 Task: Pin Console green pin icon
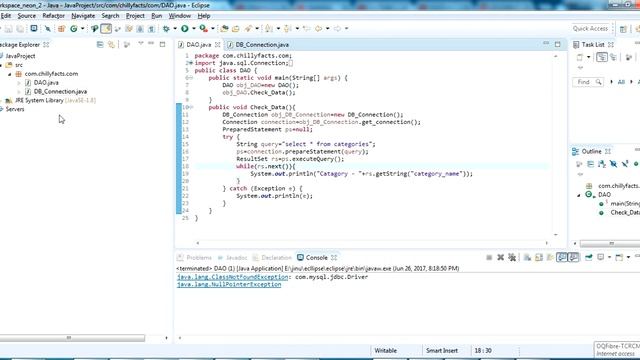click(x=589, y=258)
